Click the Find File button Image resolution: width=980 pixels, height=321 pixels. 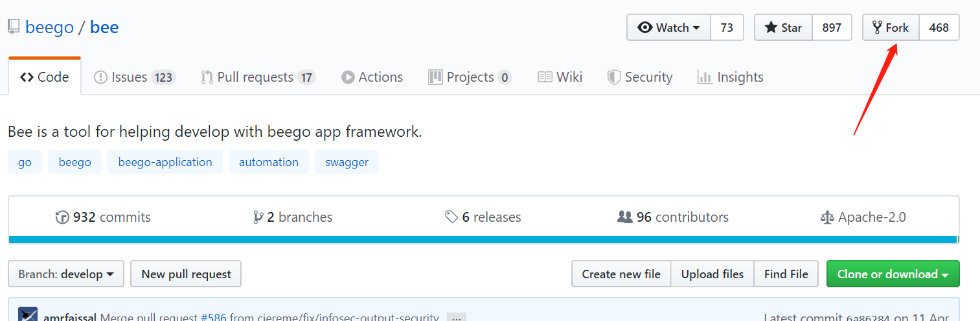786,274
